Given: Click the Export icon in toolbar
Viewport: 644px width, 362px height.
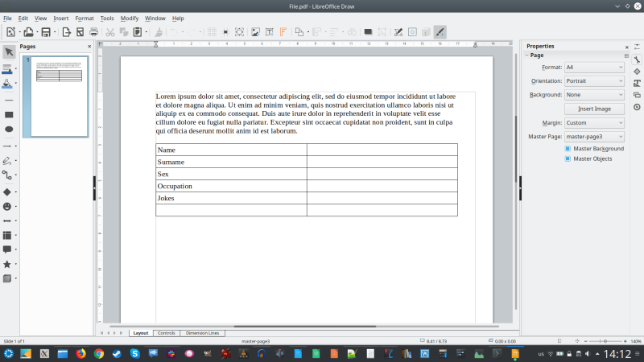Looking at the screenshot, I should click(66, 32).
